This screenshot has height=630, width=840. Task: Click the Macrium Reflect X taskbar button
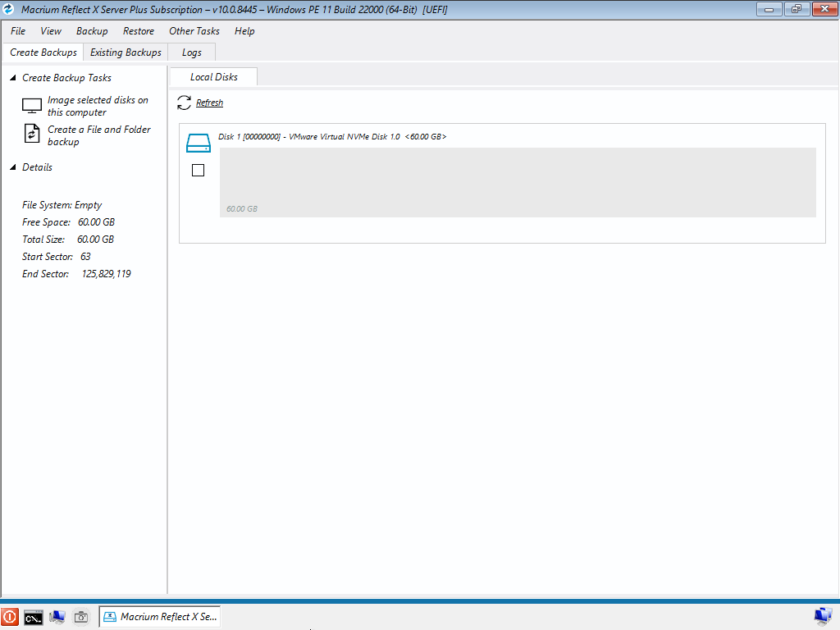[x=160, y=617]
